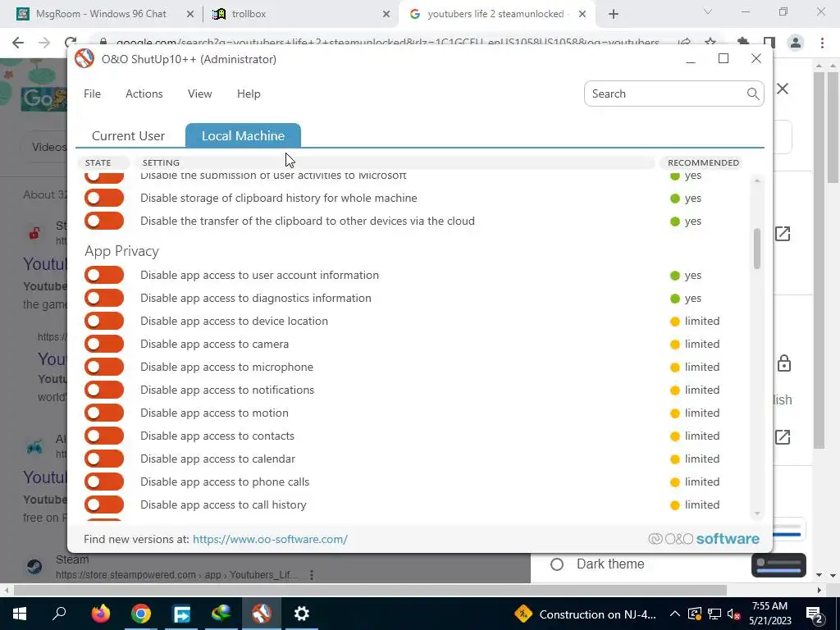The width and height of the screenshot is (840, 630).
Task: Click the STATE column header
Action: click(x=104, y=162)
